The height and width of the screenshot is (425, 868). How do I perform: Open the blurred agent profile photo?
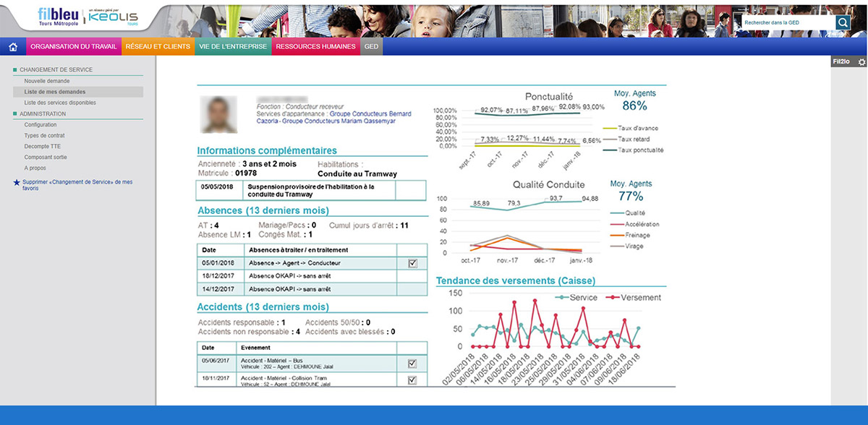[220, 114]
